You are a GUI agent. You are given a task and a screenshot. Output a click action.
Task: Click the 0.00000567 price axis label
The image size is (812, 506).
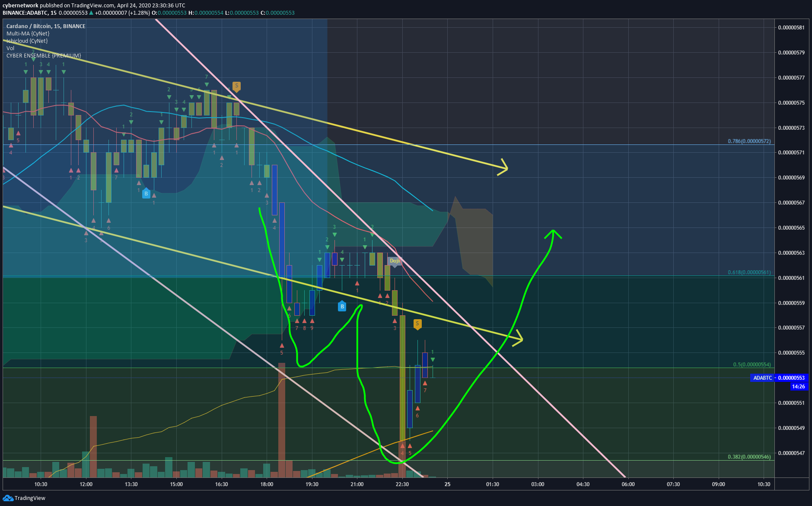[x=791, y=203]
